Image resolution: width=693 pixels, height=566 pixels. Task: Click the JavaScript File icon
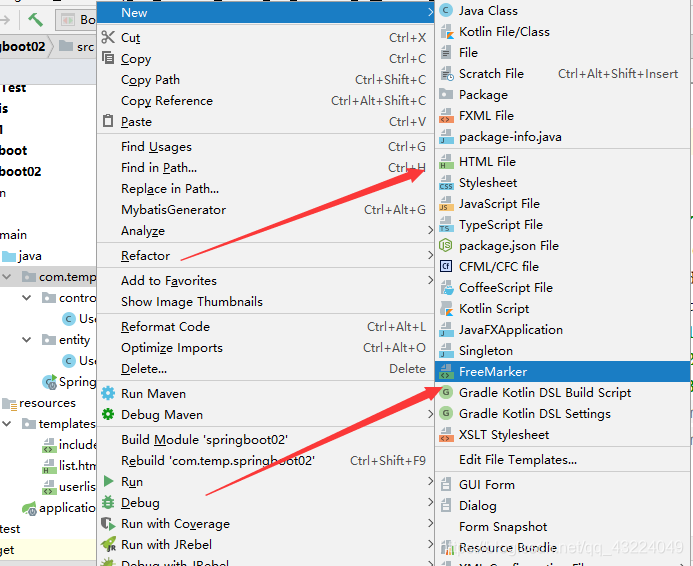tap(446, 204)
